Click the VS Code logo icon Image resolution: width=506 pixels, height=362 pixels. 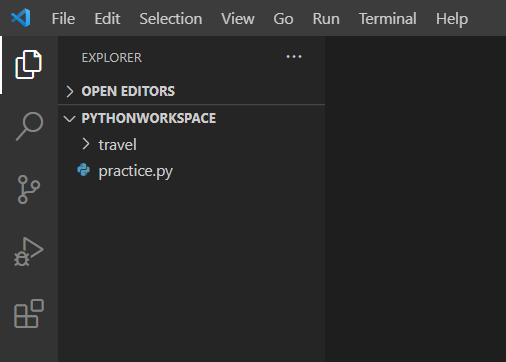[21, 18]
